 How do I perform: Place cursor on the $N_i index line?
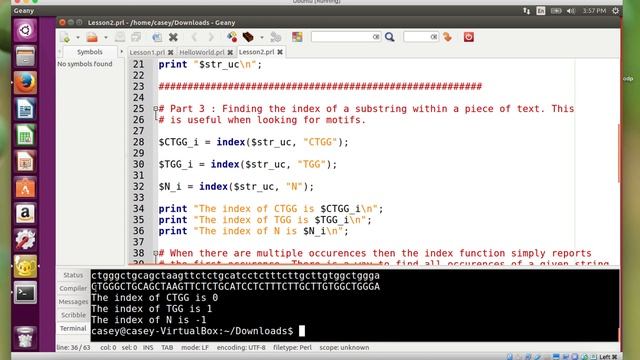click(x=236, y=187)
